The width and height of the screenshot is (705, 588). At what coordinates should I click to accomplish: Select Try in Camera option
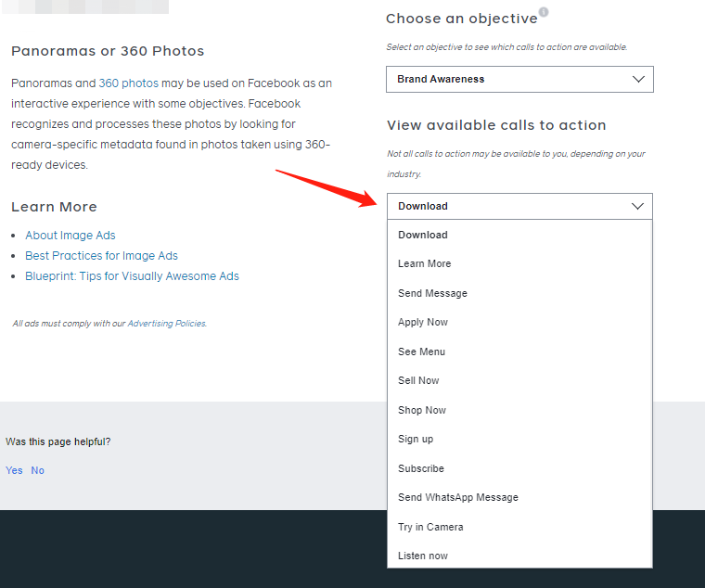pos(430,527)
